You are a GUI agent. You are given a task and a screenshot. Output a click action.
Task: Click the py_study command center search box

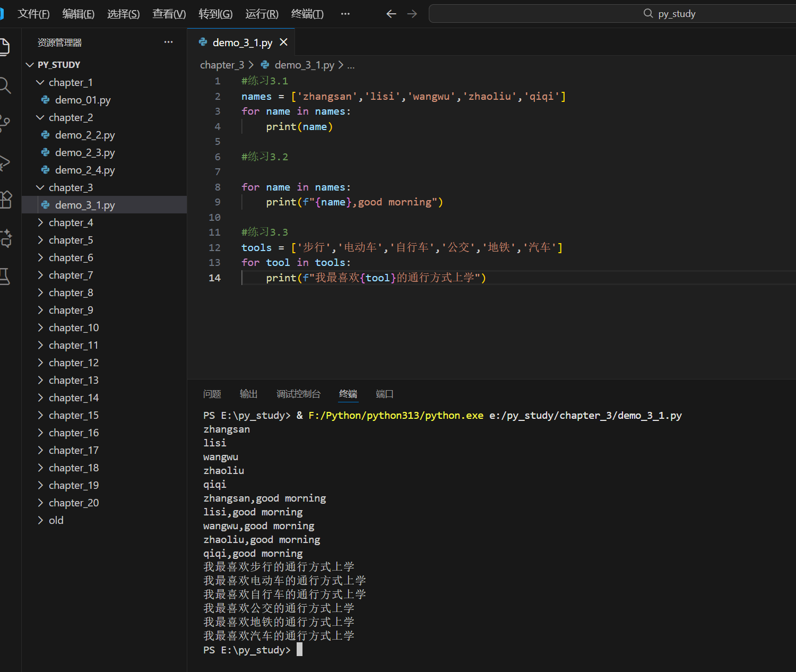pos(612,14)
